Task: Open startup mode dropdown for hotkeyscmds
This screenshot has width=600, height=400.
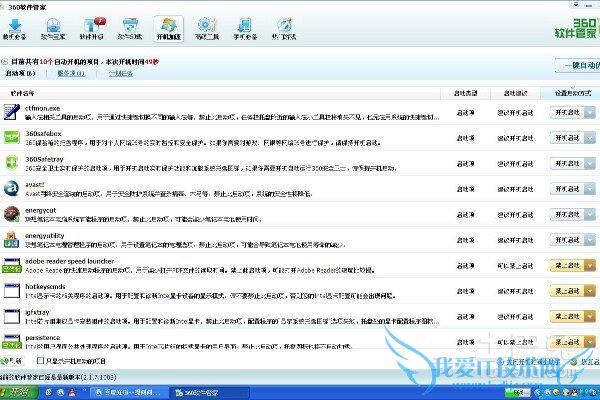Action: pos(590,291)
